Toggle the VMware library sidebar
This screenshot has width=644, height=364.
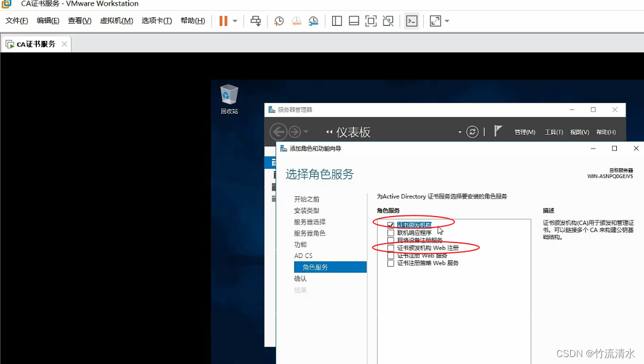point(337,21)
